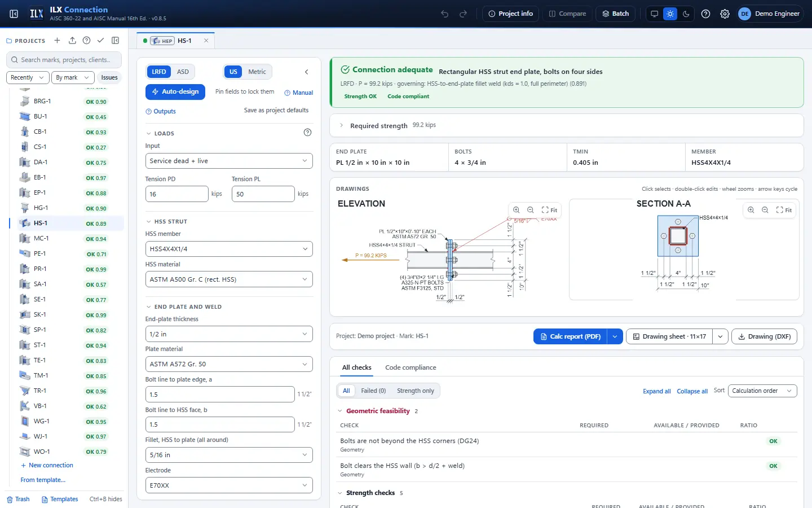Open the help question mark icon in header
812x508 pixels.
[705, 14]
